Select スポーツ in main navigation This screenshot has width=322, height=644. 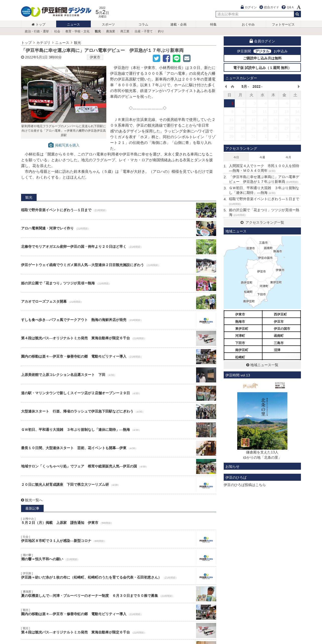[x=108, y=24]
